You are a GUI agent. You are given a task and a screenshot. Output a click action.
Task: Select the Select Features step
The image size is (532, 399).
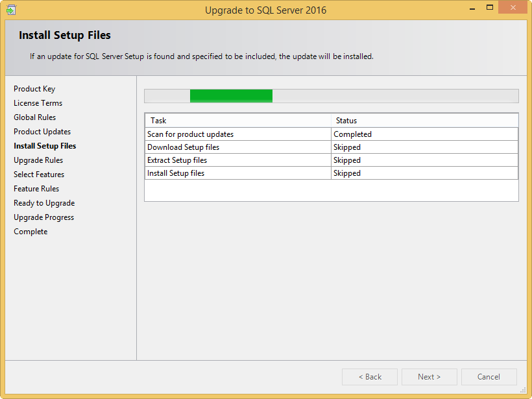pyautogui.click(x=39, y=175)
